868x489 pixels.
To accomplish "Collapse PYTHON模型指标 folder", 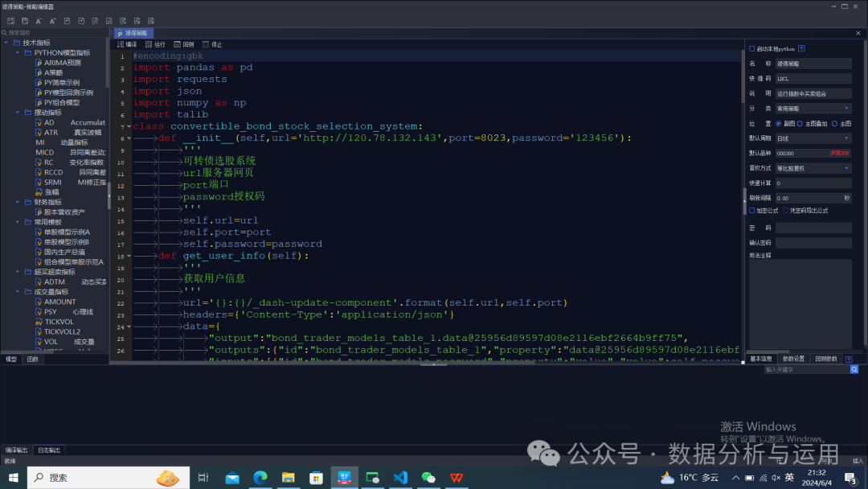I will (x=17, y=52).
